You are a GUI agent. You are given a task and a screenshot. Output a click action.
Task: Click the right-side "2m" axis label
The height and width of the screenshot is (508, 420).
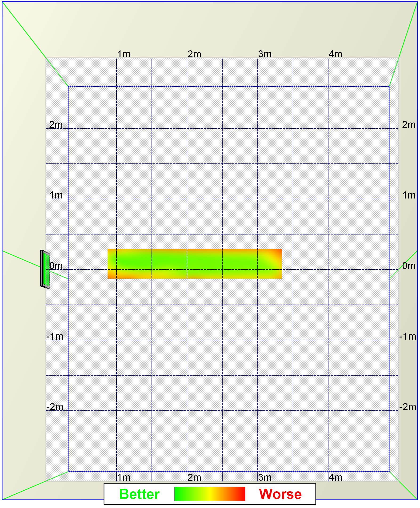(x=409, y=125)
